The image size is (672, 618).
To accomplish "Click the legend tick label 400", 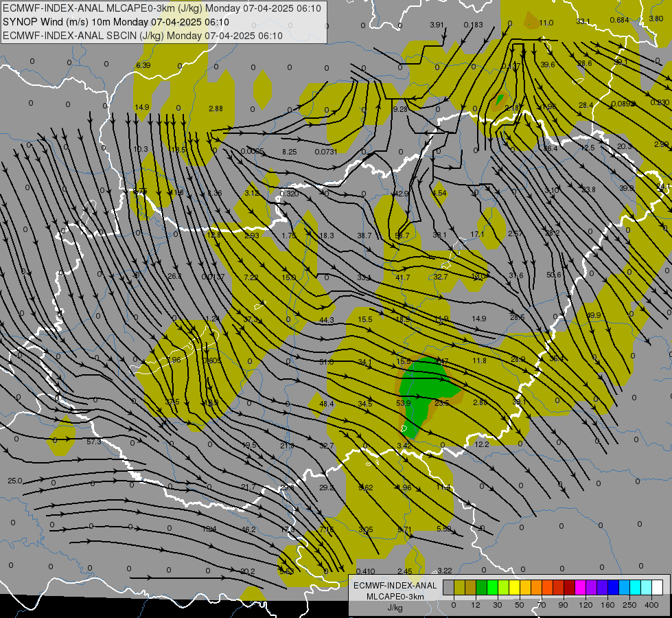I will (x=651, y=605).
